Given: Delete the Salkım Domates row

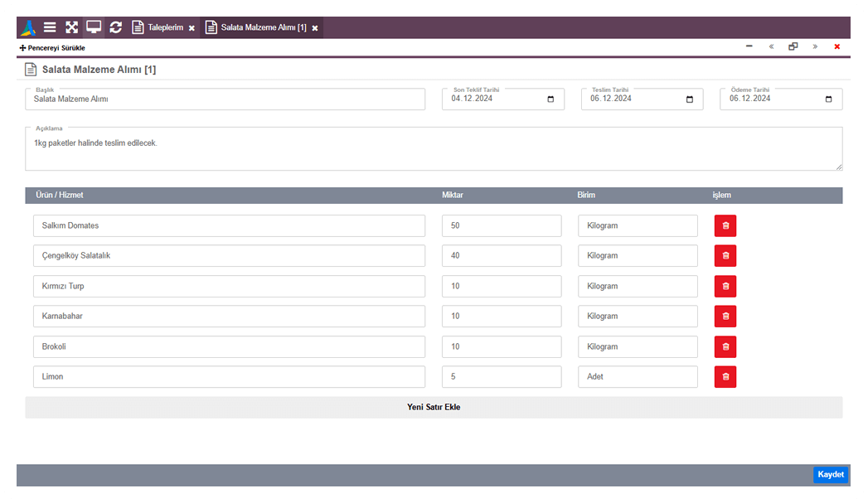Looking at the screenshot, I should [x=725, y=225].
